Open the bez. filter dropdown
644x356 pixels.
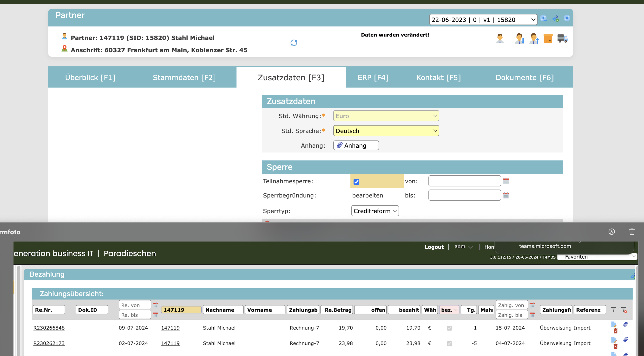tap(449, 310)
